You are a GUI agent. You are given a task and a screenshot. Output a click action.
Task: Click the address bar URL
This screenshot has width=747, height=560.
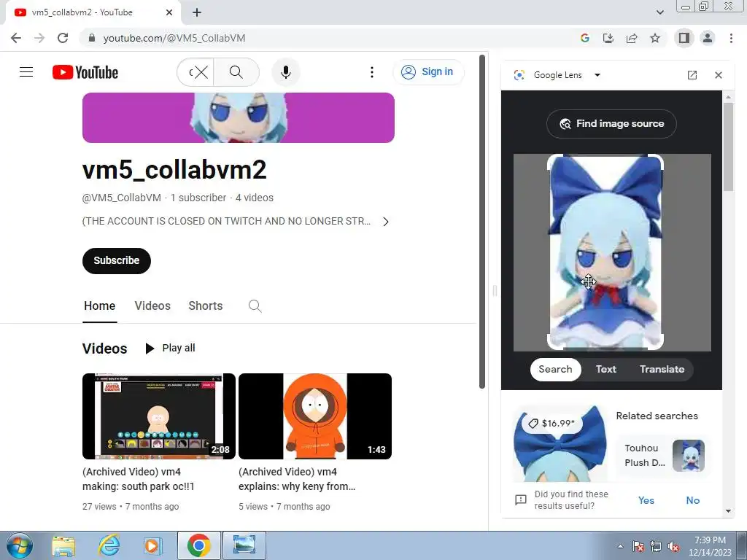tap(174, 38)
